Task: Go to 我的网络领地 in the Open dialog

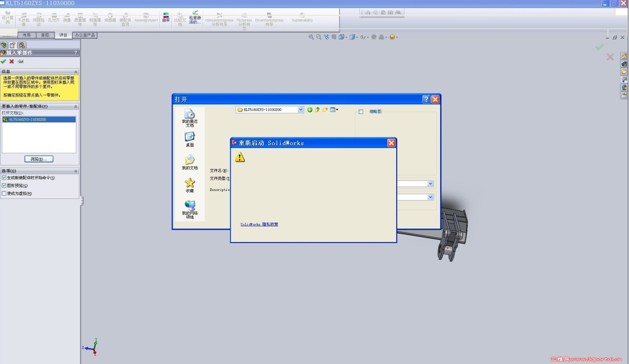Action: 190,209
